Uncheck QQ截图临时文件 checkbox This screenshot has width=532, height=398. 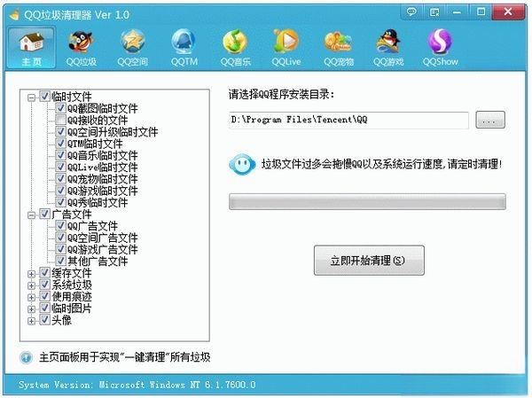click(60, 108)
